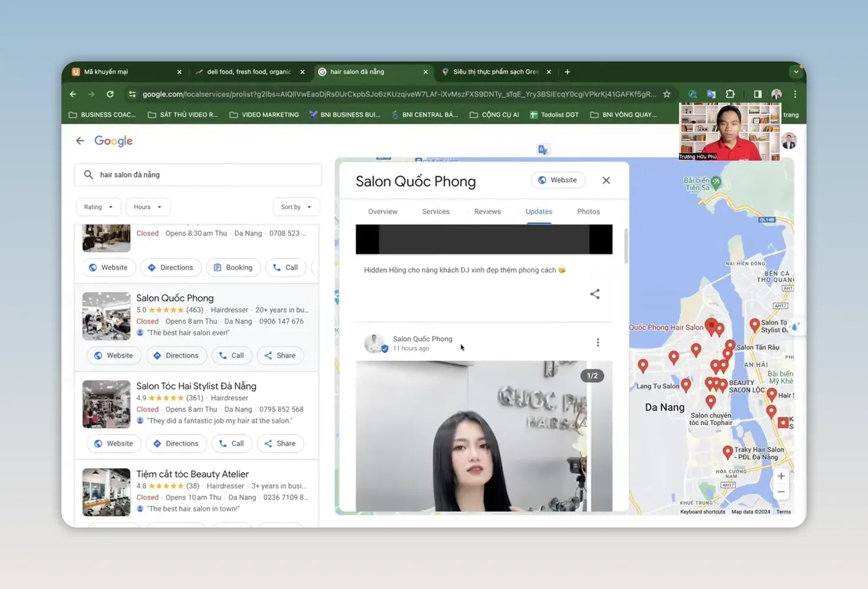Image resolution: width=868 pixels, height=589 pixels.
Task: Click the Booking button for the first salon
Action: click(x=233, y=267)
